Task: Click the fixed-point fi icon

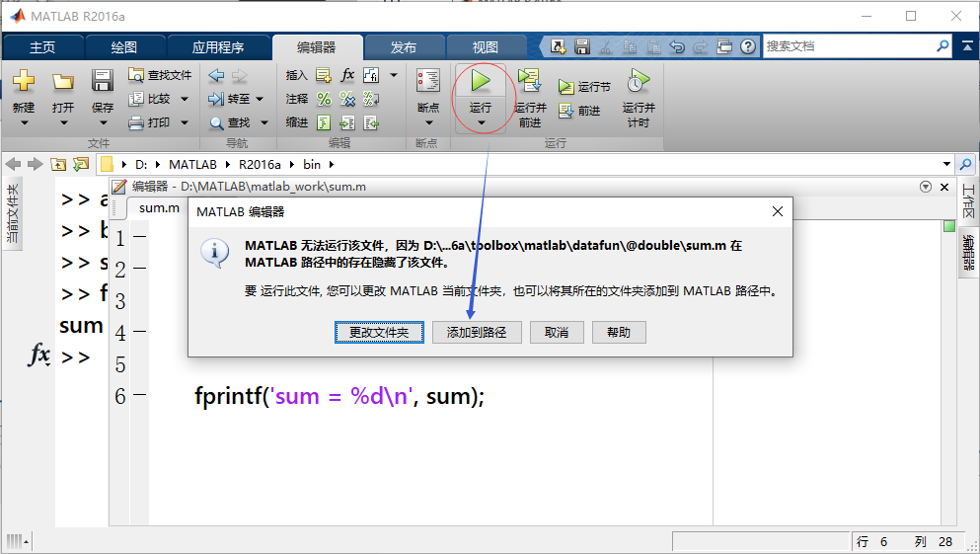Action: click(x=371, y=75)
